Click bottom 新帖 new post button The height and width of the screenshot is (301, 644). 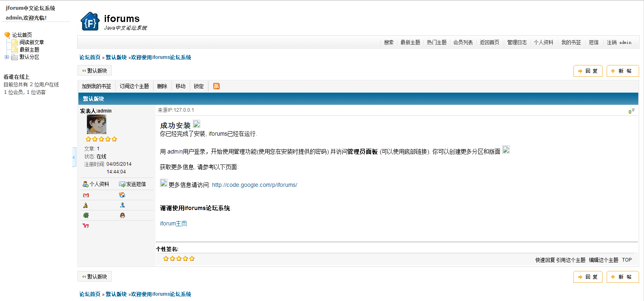pos(622,277)
